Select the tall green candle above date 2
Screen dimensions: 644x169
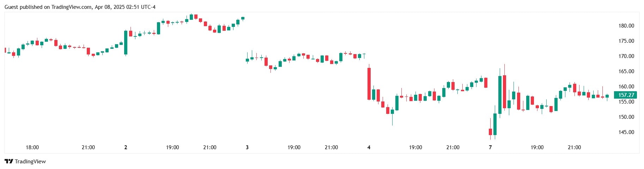tap(126, 42)
